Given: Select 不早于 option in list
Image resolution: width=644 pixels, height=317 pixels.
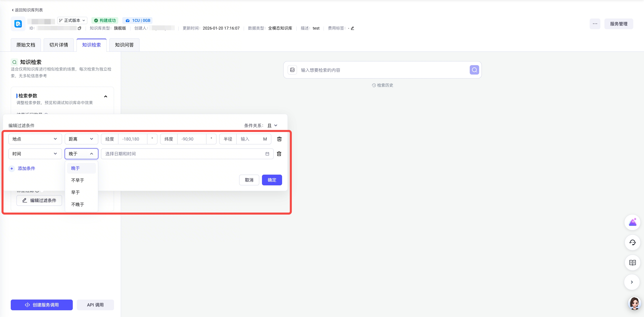Looking at the screenshot, I should pyautogui.click(x=81, y=180).
